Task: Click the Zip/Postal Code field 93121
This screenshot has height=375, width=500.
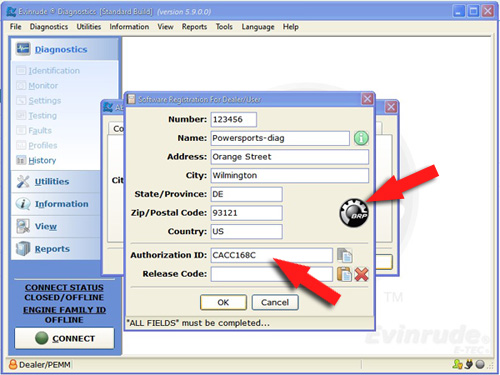Action: (247, 213)
